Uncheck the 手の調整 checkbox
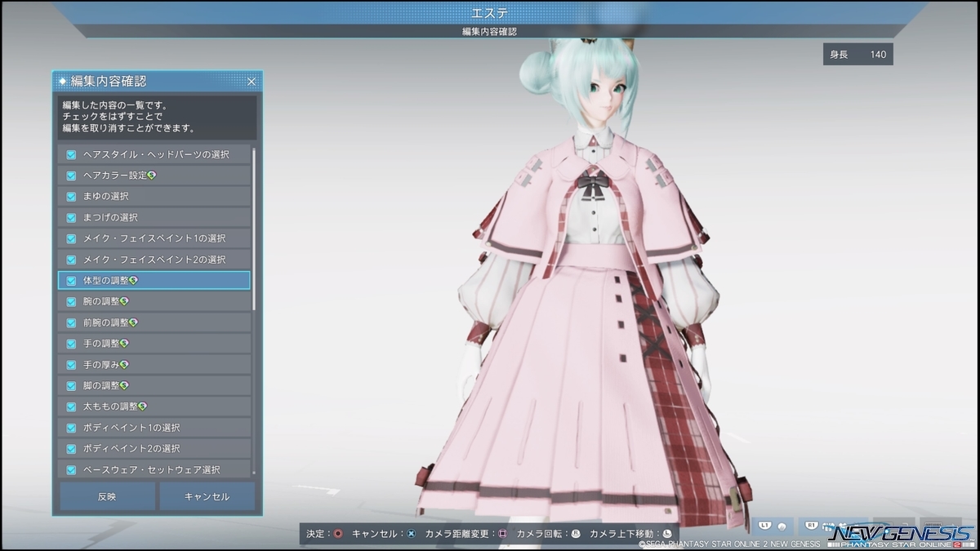The image size is (980, 551). (71, 344)
